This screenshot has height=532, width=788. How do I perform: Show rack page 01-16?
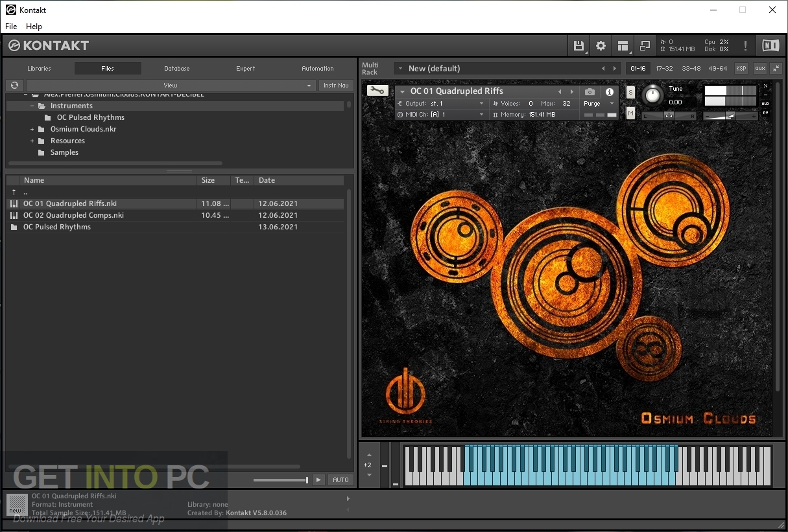tap(638, 68)
